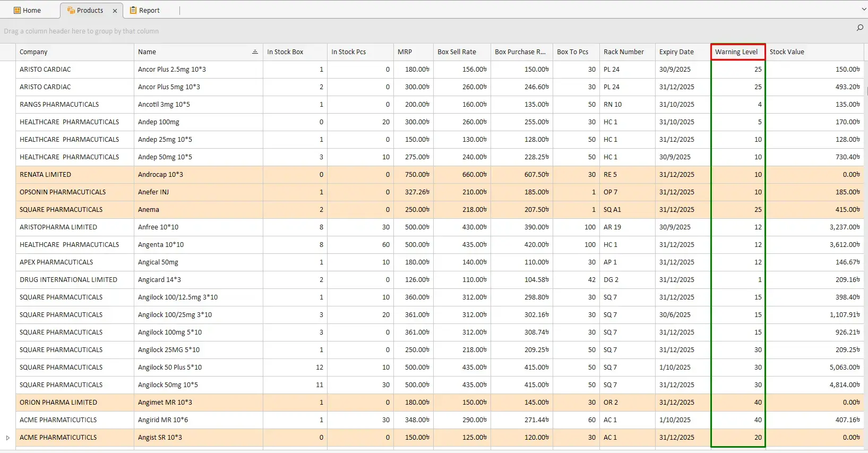The height and width of the screenshot is (453, 868).
Task: Select the Angenta 10*10 cell
Action: click(x=199, y=245)
